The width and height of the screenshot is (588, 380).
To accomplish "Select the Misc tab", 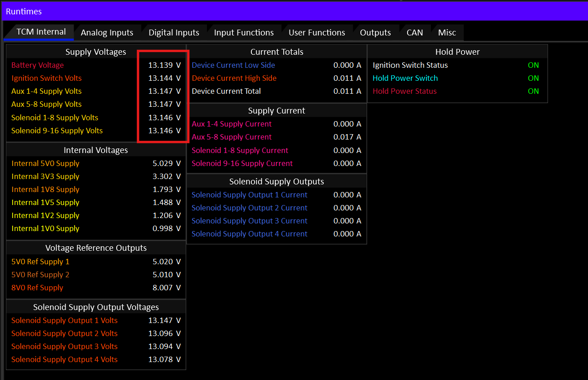I will 447,33.
